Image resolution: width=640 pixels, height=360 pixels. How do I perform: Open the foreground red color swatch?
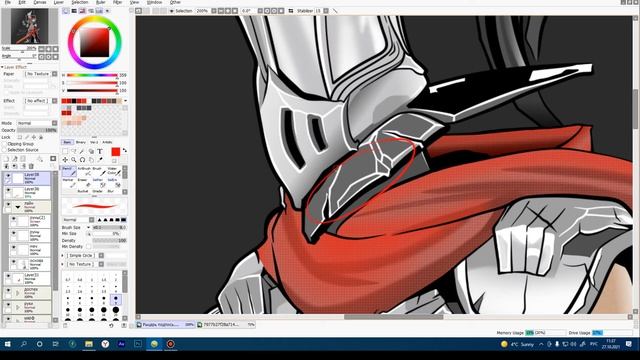tap(116, 152)
